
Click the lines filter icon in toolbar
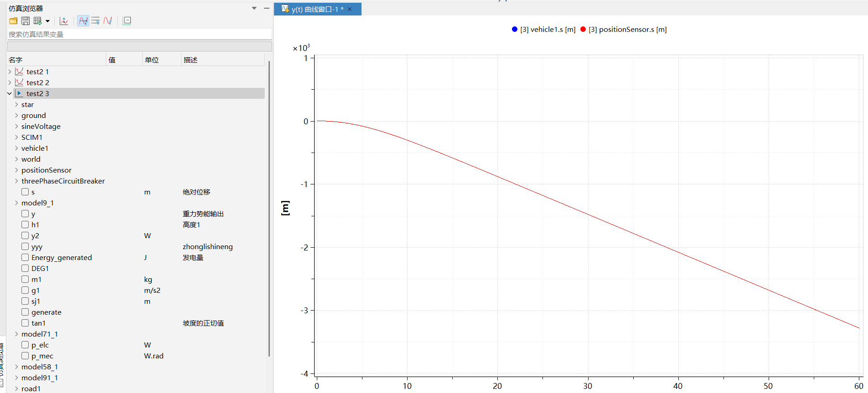pyautogui.click(x=95, y=21)
